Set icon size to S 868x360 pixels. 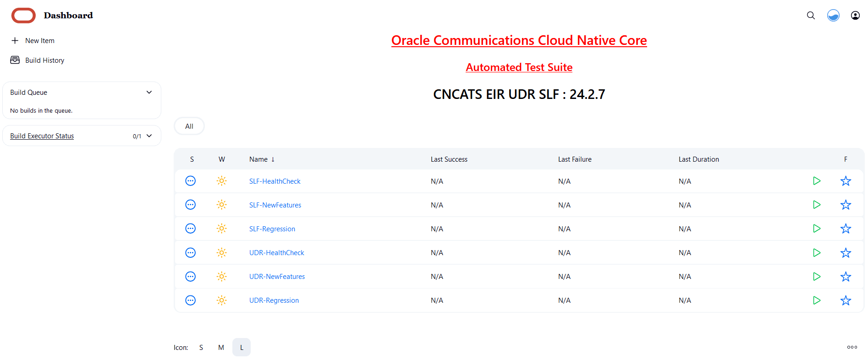coord(201,348)
